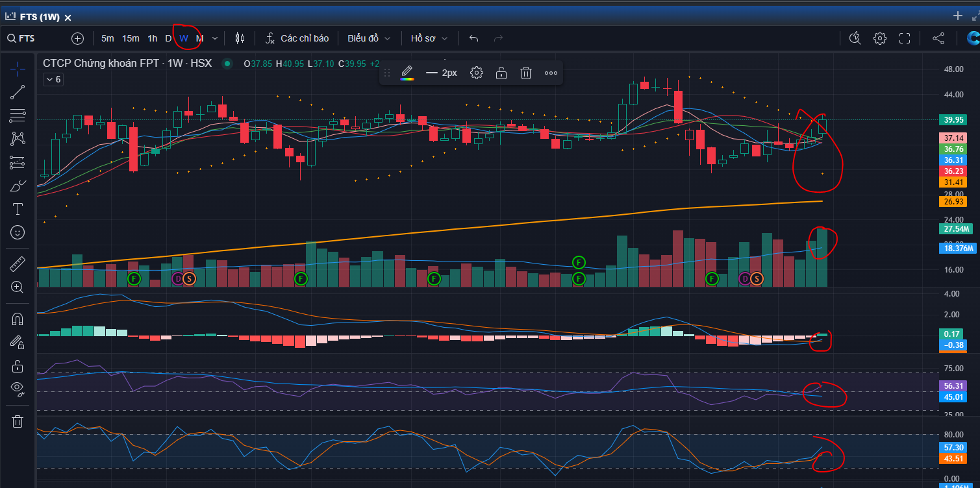Click the 31.41 parabolic SAR value label
980x488 pixels.
[x=953, y=182]
